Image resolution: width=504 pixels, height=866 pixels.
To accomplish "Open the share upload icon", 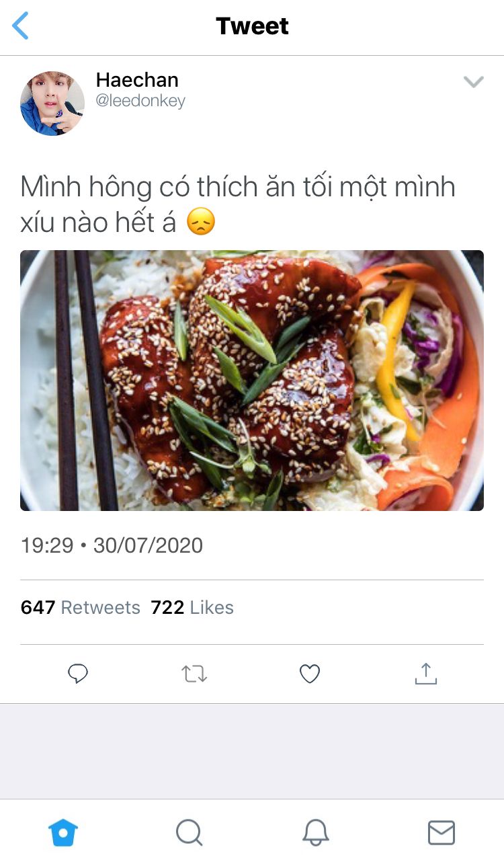I will click(425, 674).
